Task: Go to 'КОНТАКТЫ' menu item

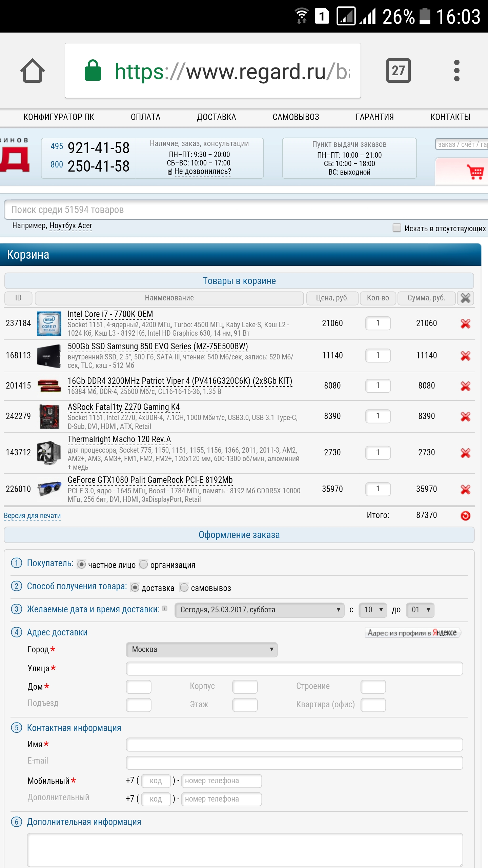Action: (450, 117)
